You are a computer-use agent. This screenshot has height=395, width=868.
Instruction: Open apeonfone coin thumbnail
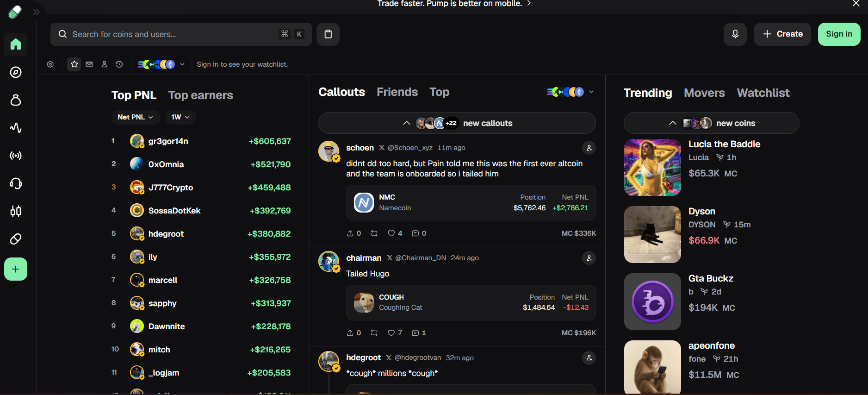point(652,368)
